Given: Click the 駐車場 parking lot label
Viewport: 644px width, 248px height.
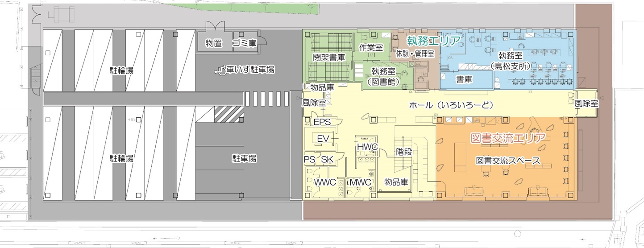Looking at the screenshot, I should coord(244,158).
